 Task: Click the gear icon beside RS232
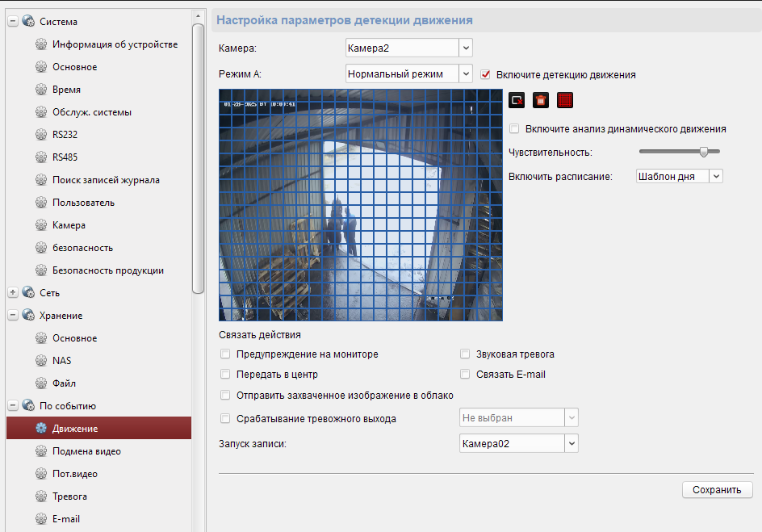point(41,135)
